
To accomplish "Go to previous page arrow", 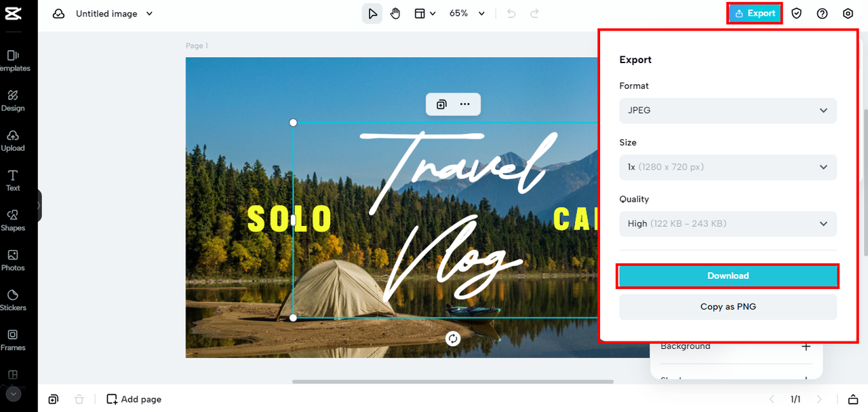I will [771, 399].
